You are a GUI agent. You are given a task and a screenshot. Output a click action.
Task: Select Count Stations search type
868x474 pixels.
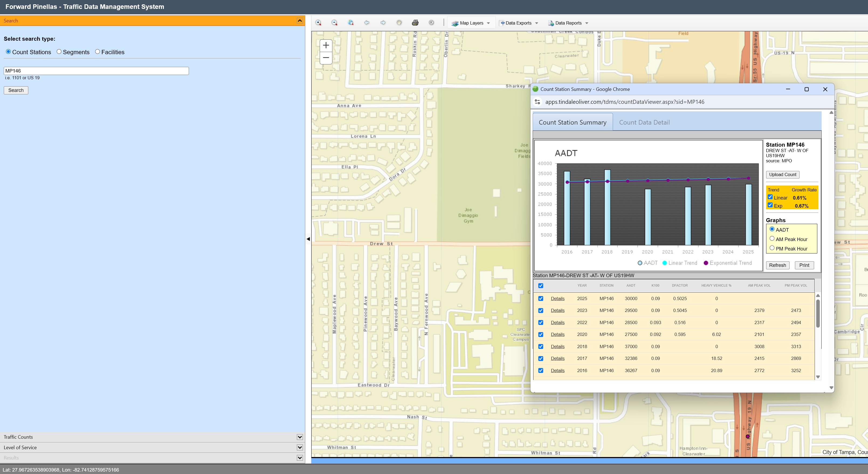click(x=8, y=51)
